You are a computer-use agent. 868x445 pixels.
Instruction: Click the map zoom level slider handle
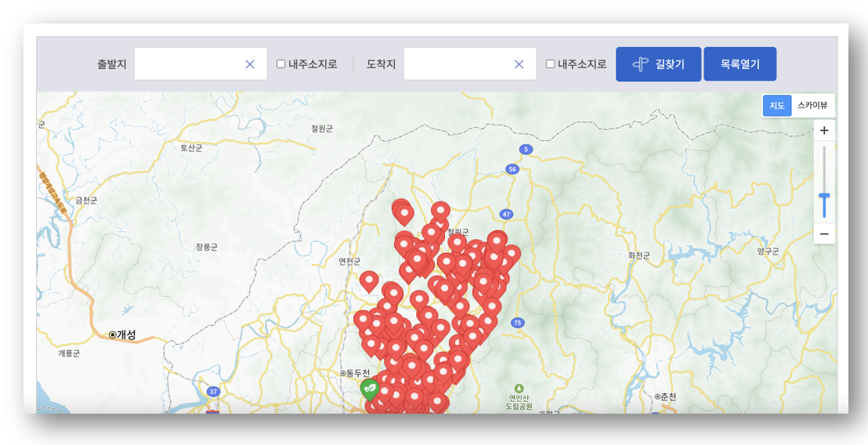824,196
